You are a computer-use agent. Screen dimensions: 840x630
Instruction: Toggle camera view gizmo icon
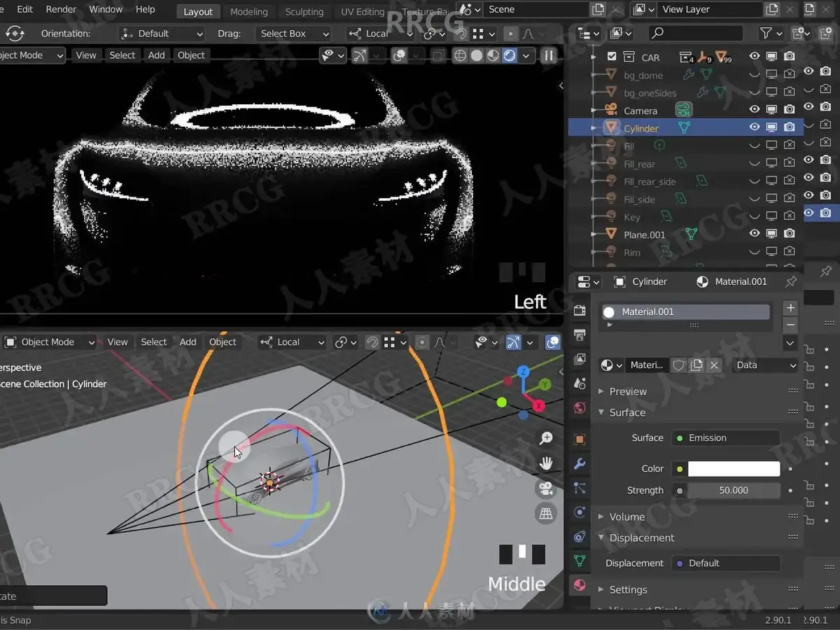[546, 489]
